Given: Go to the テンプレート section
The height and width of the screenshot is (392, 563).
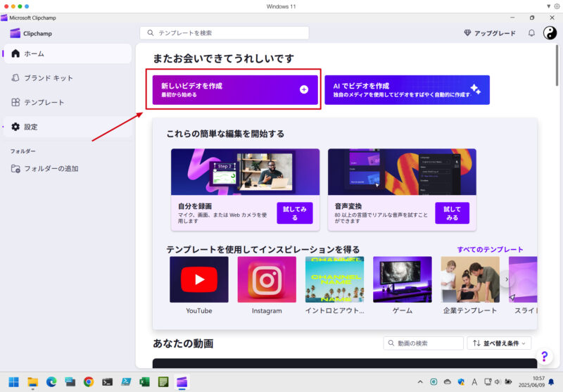Looking at the screenshot, I should point(68,102).
